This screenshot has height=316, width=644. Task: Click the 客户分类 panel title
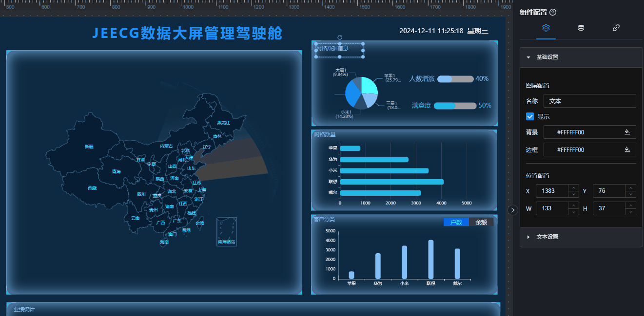325,219
